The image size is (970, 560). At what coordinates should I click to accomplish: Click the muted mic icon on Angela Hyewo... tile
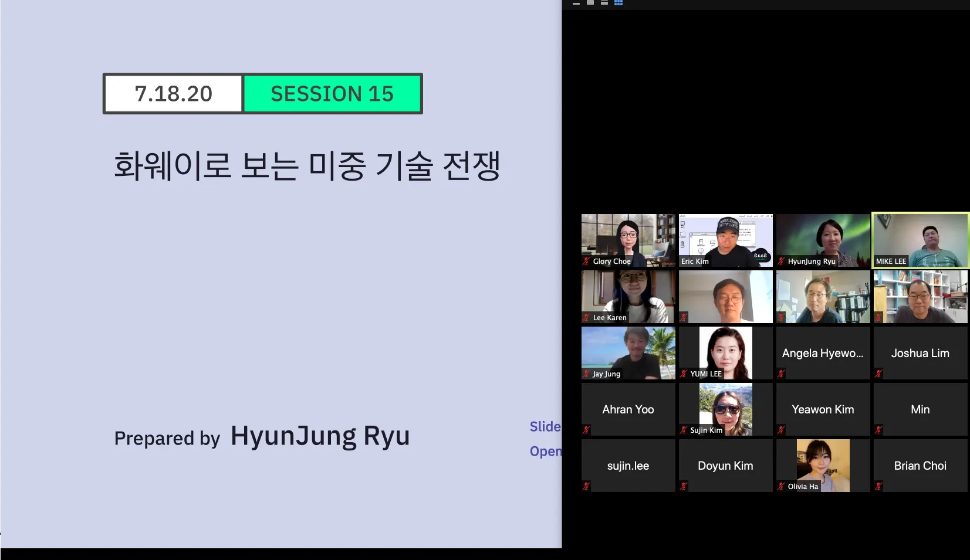click(x=781, y=374)
